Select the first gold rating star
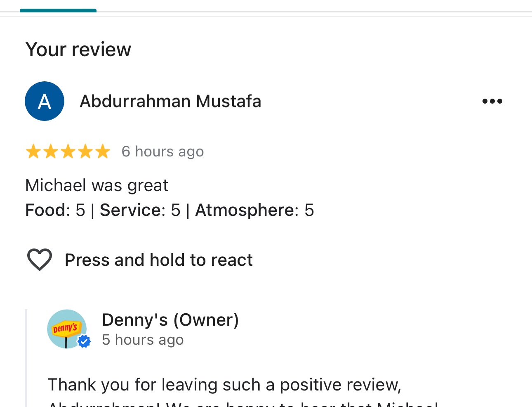The image size is (532, 407). (x=33, y=151)
